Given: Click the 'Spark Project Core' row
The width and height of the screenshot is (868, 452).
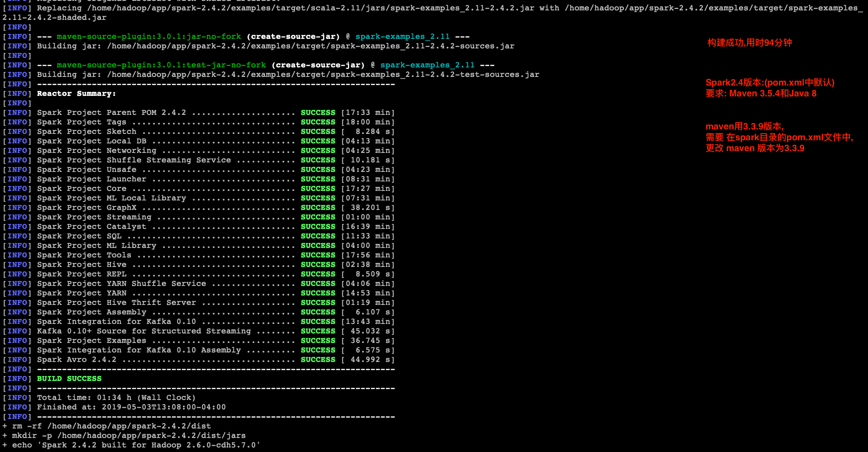Looking at the screenshot, I should pos(199,189).
